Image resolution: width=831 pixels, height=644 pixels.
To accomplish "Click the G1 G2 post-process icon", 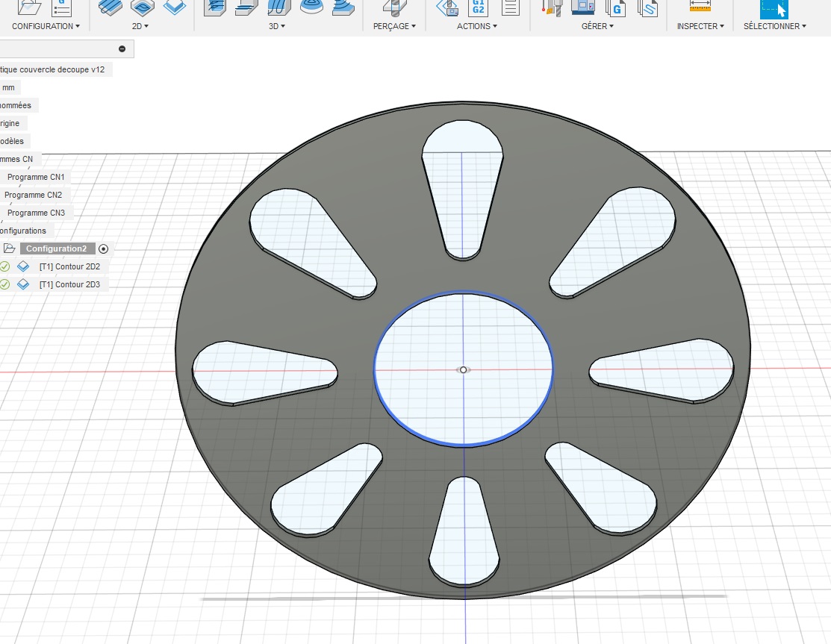I will coord(479,7).
